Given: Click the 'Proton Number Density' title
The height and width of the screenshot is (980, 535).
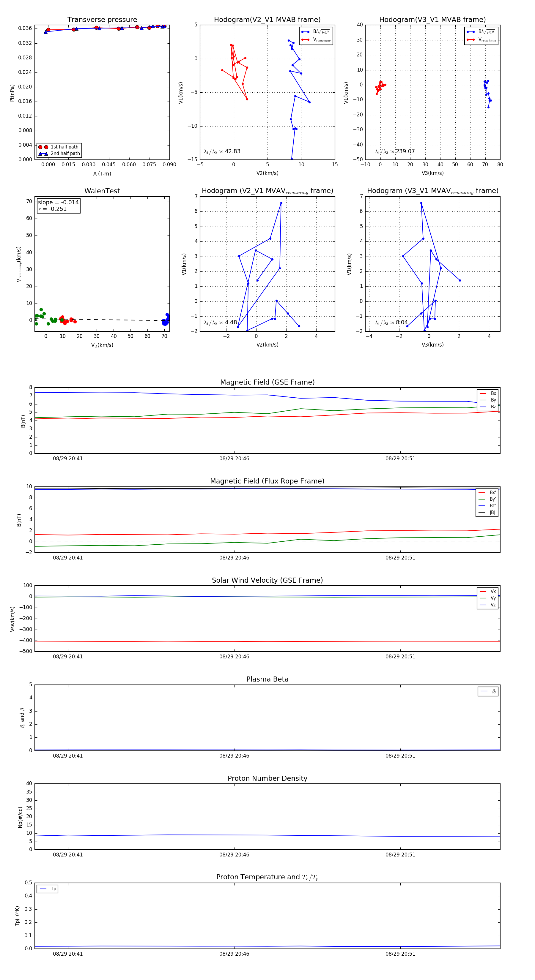Looking at the screenshot, I should point(267,778).
